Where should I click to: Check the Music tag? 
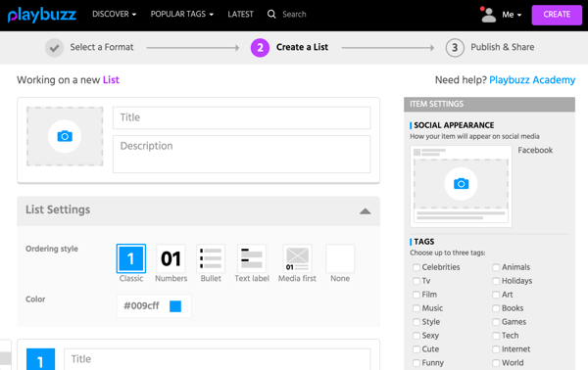coord(416,308)
